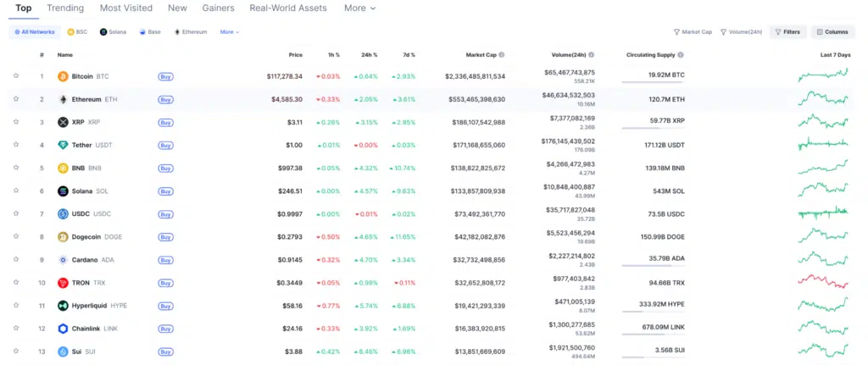Toggle the watchlist star for Tether
Screen dimensions: 868x365
[x=16, y=144]
